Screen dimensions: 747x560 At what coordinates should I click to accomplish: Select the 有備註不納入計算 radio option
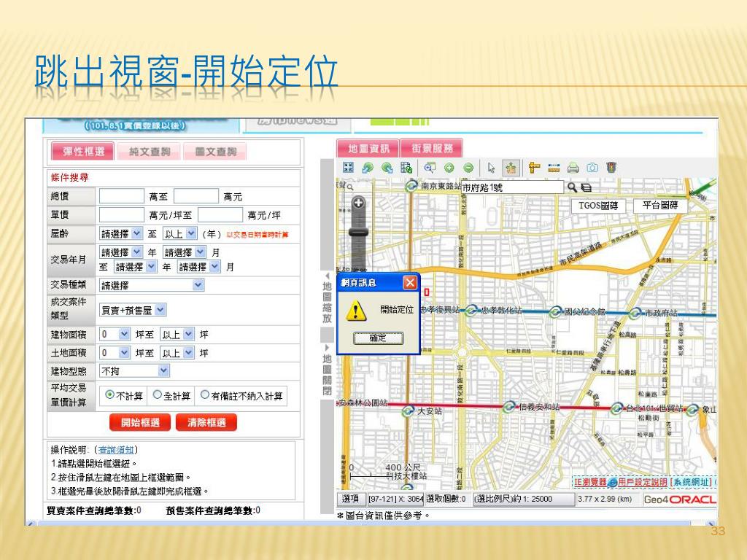[205, 394]
